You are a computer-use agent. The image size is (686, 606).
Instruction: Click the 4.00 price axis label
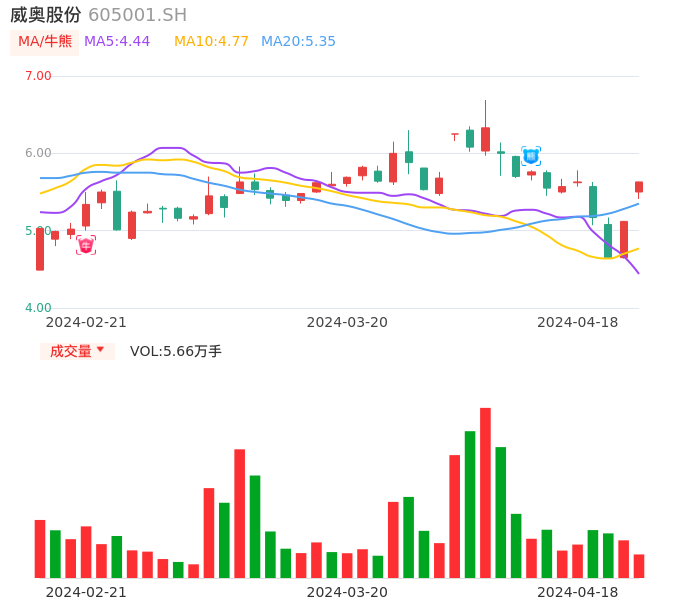(x=38, y=308)
